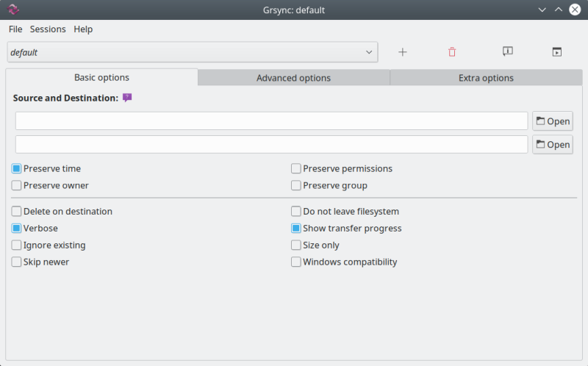Screen dimensions: 588x366
Task: Toggle Windows compatibility checkbox
Action: tap(296, 262)
